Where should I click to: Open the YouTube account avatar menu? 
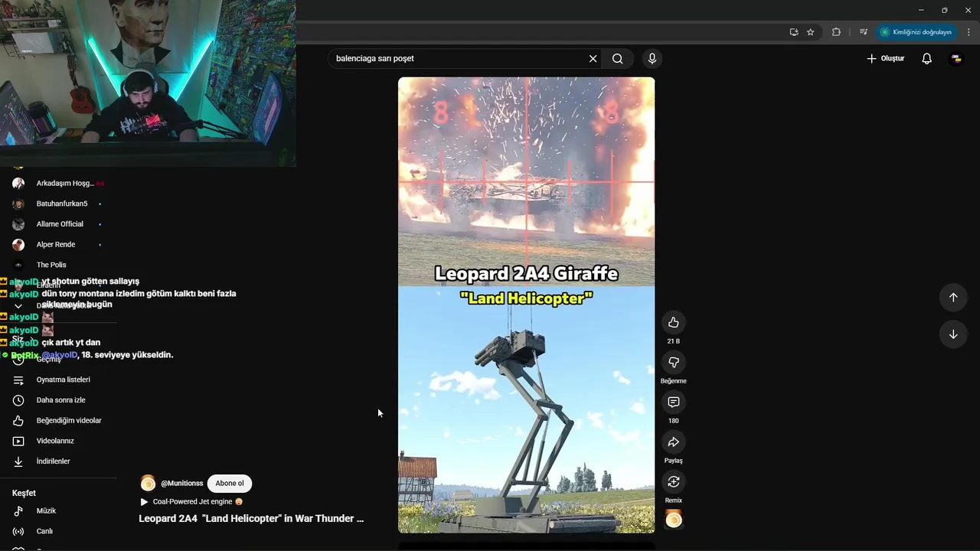point(956,58)
